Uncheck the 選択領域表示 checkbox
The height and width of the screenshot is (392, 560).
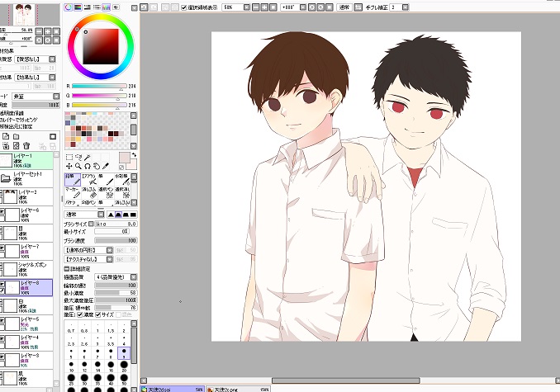[x=184, y=7]
